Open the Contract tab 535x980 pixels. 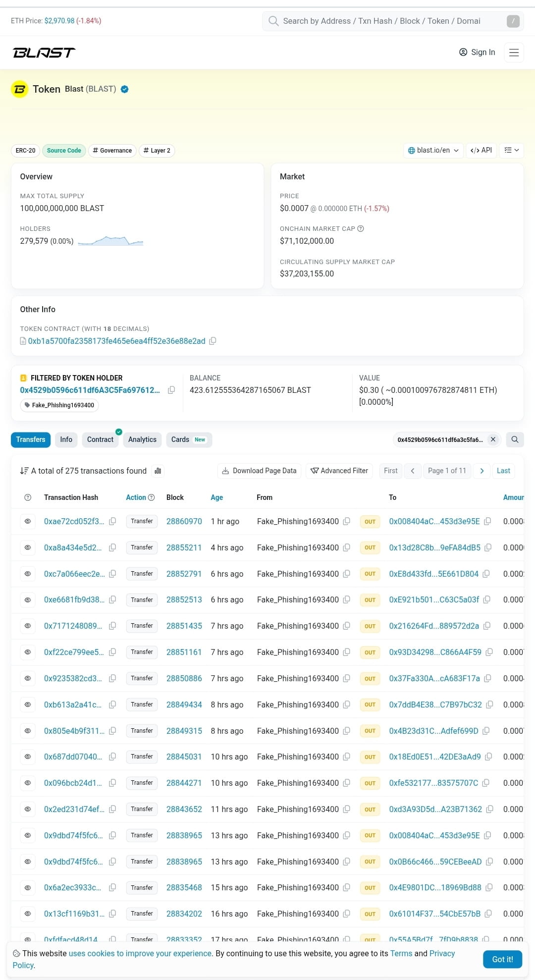click(x=100, y=439)
